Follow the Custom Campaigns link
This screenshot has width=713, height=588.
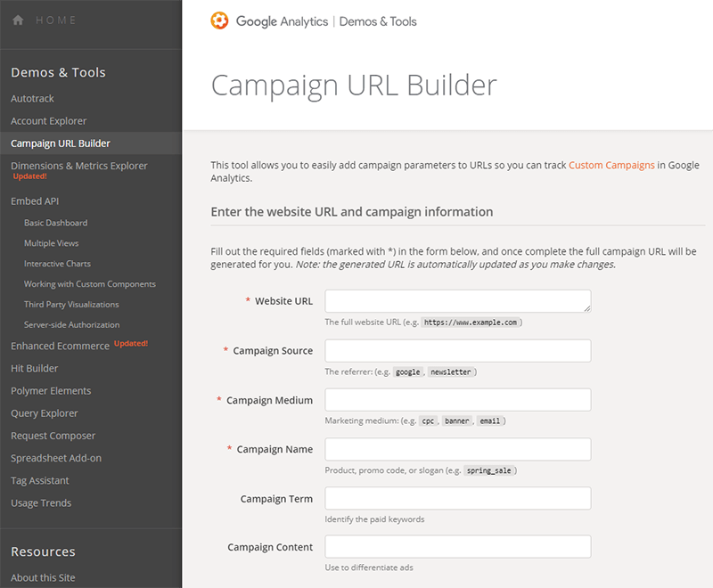tap(611, 165)
